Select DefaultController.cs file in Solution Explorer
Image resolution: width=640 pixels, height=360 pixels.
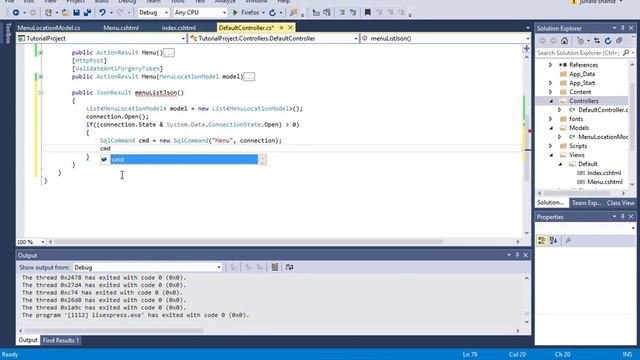pyautogui.click(x=603, y=110)
